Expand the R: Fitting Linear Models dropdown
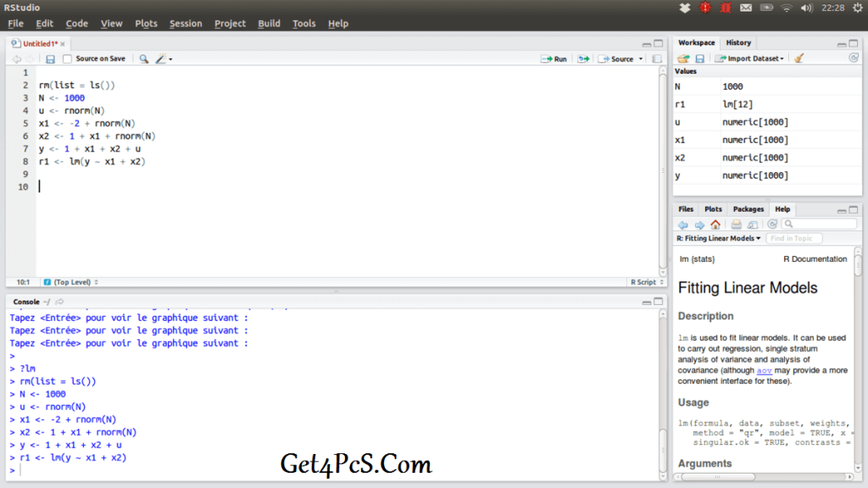Image resolution: width=868 pixels, height=488 pixels. pos(719,239)
